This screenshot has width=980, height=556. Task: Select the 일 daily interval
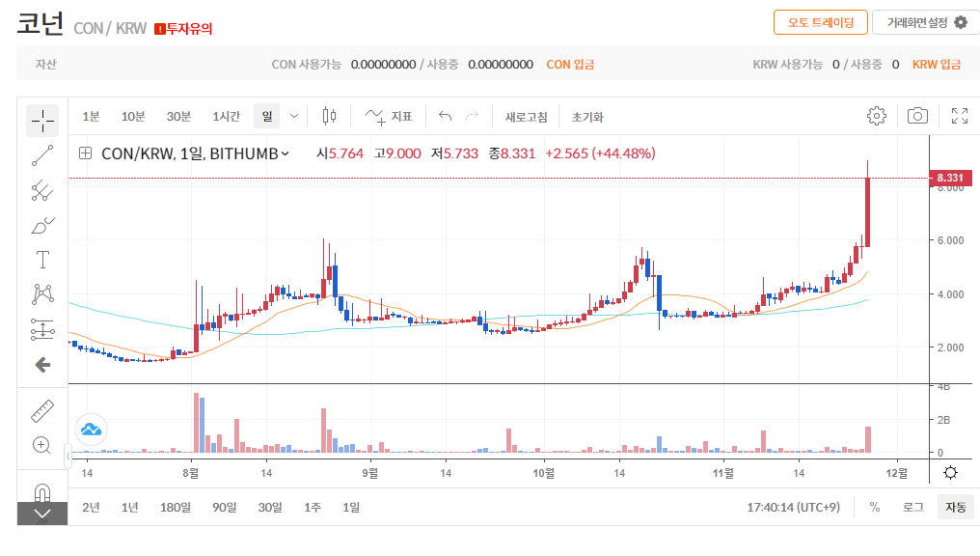pyautogui.click(x=267, y=117)
